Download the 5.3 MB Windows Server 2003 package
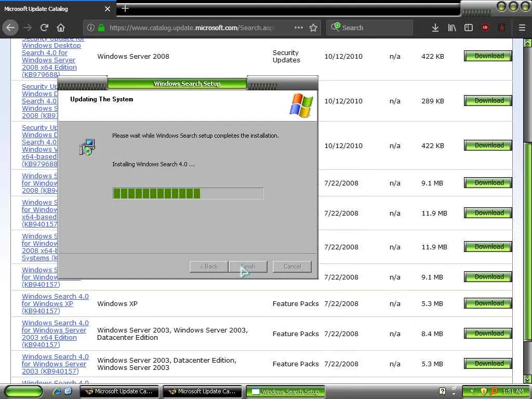The height and width of the screenshot is (399, 532). [x=488, y=364]
